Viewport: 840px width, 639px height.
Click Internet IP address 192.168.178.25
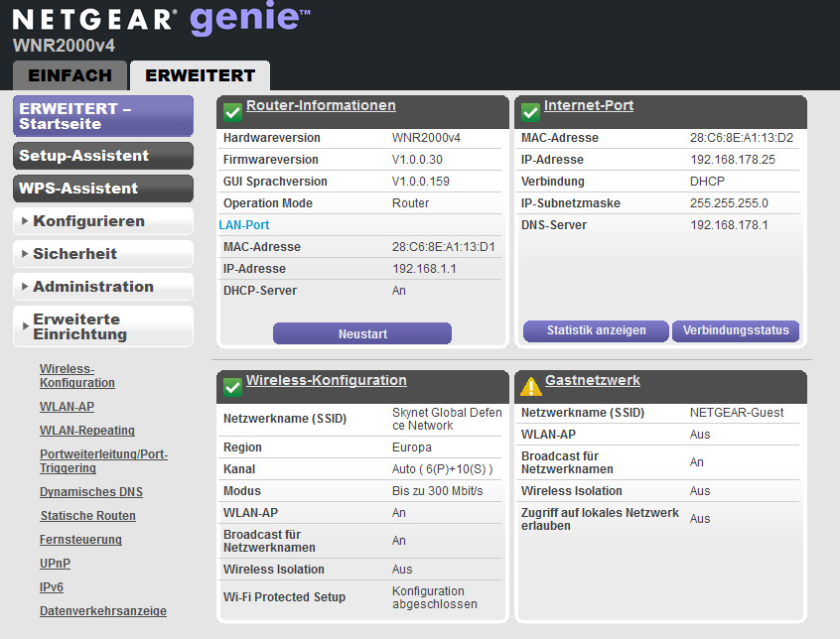733,160
